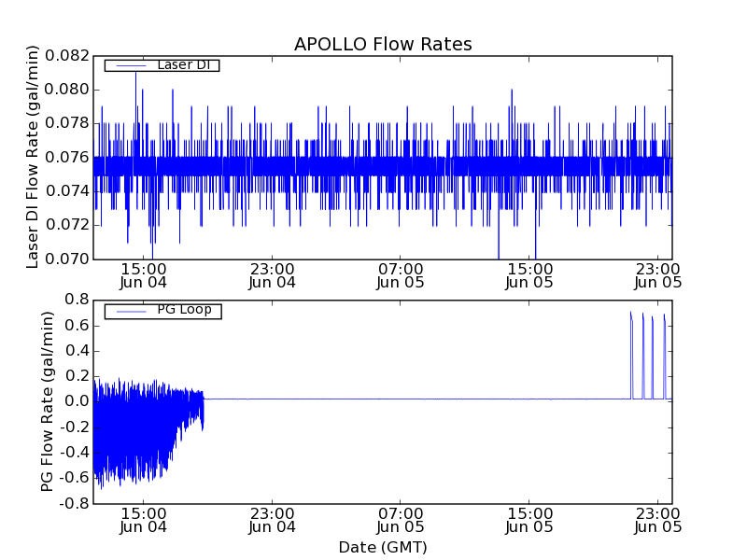
Task: Click '23:00 Jun 04' under the Laser DI plot
Action: click(272, 276)
